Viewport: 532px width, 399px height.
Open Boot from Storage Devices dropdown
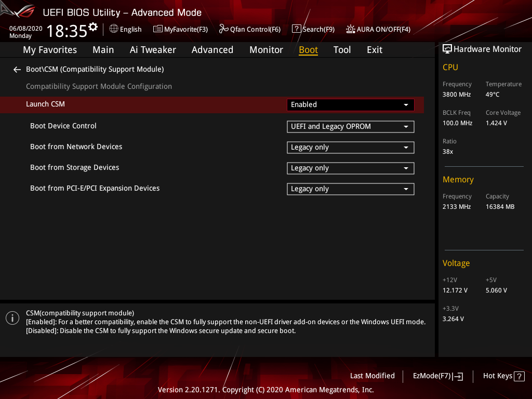point(351,168)
